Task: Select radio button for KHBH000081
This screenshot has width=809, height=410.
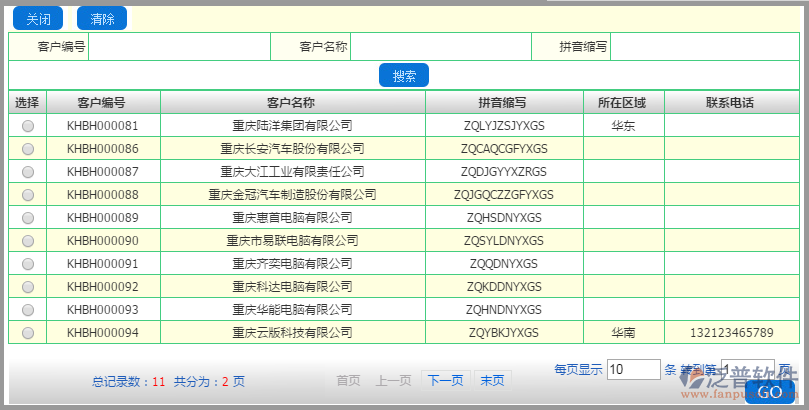Action: coord(28,126)
